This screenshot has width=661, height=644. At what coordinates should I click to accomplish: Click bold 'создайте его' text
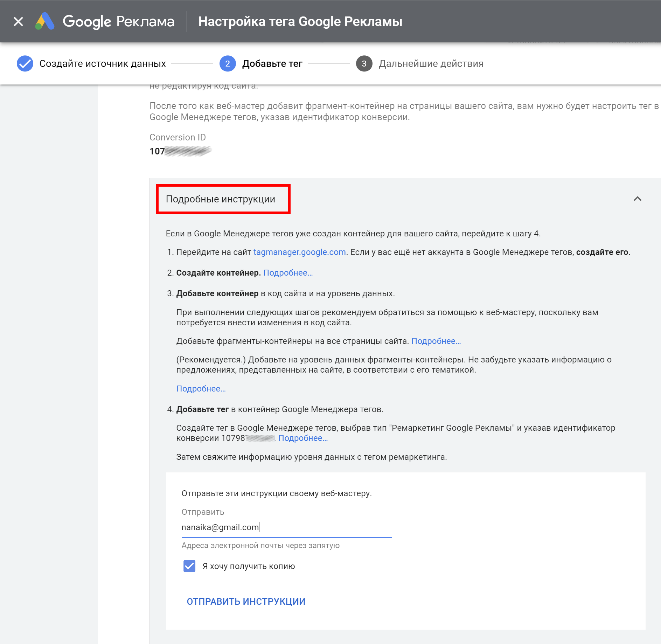(602, 252)
